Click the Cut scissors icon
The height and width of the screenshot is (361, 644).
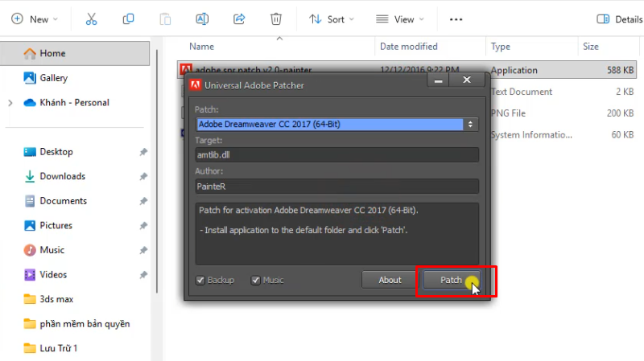[91, 19]
